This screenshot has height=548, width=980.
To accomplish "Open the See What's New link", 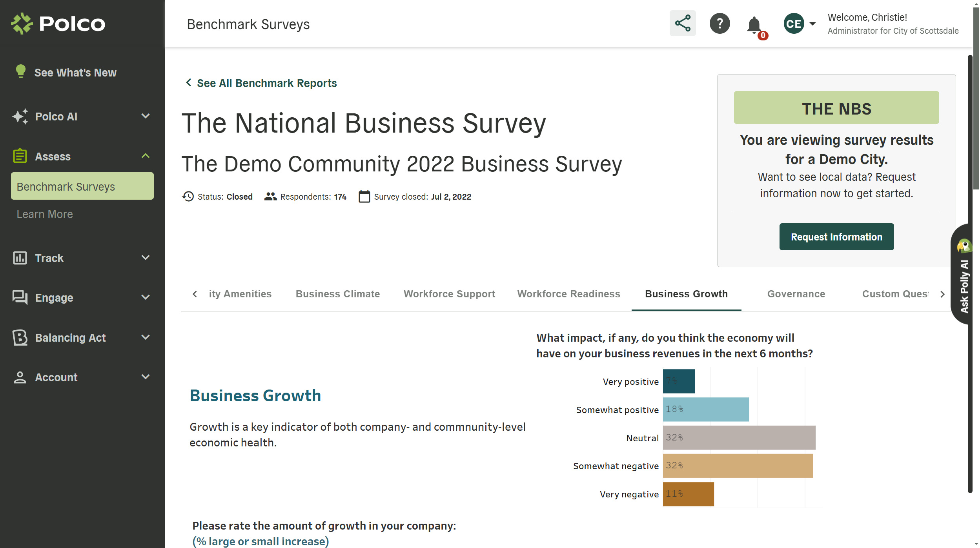I will (x=75, y=73).
